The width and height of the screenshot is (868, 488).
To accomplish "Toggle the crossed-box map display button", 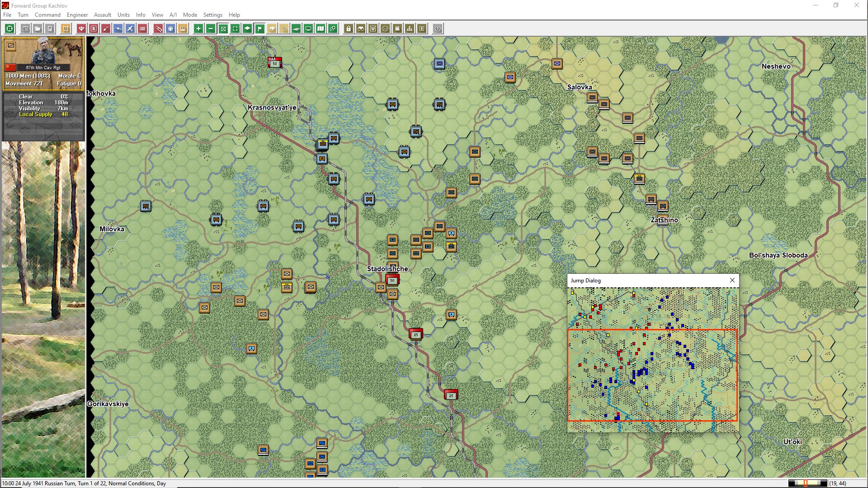I will point(223,28).
